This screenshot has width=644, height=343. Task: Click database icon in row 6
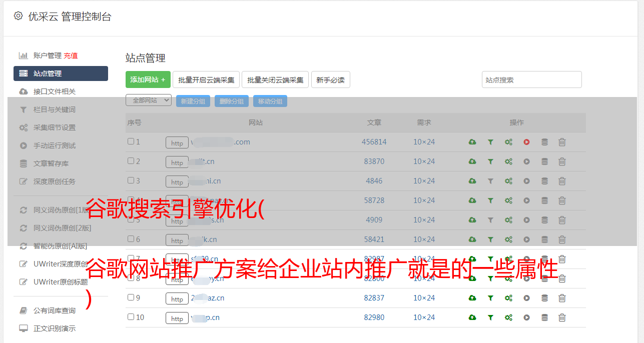tap(544, 239)
